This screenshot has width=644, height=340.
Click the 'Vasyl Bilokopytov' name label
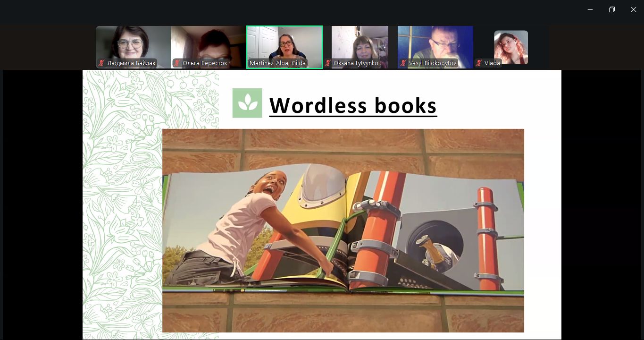432,63
